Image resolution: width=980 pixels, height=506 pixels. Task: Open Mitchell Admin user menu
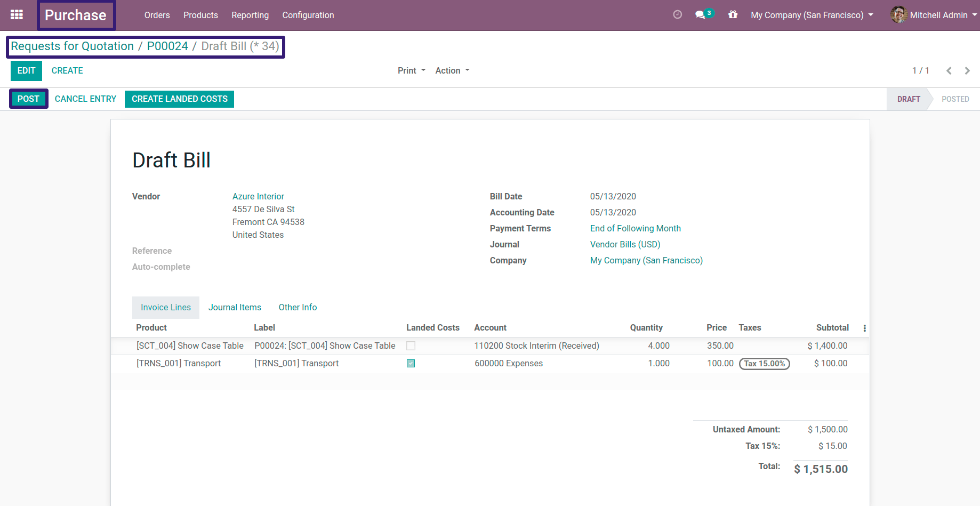[x=934, y=15]
